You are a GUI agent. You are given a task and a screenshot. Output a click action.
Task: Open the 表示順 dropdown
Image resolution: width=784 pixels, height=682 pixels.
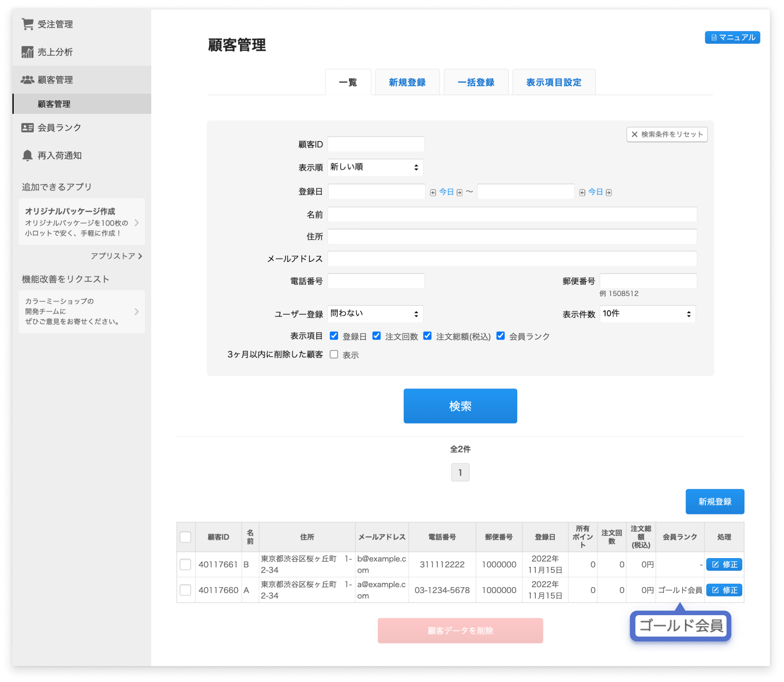(375, 168)
